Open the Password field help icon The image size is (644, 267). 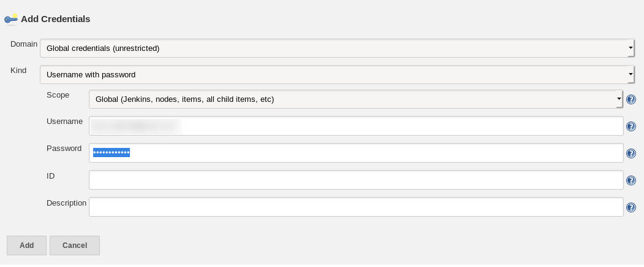[631, 153]
